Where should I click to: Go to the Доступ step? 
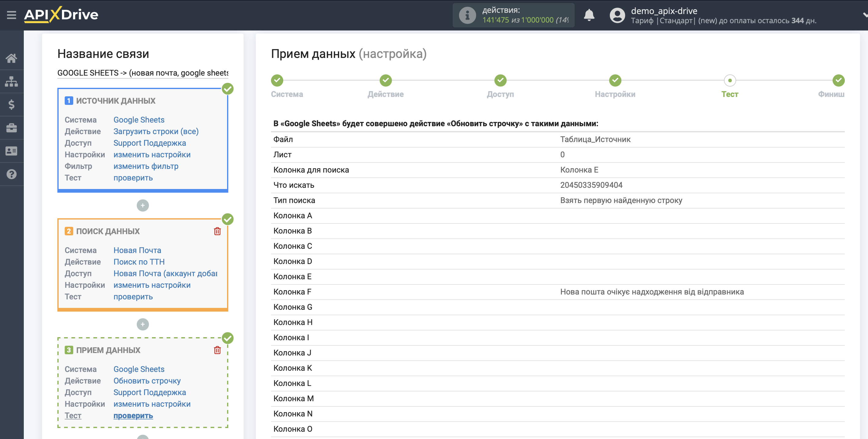pyautogui.click(x=500, y=80)
